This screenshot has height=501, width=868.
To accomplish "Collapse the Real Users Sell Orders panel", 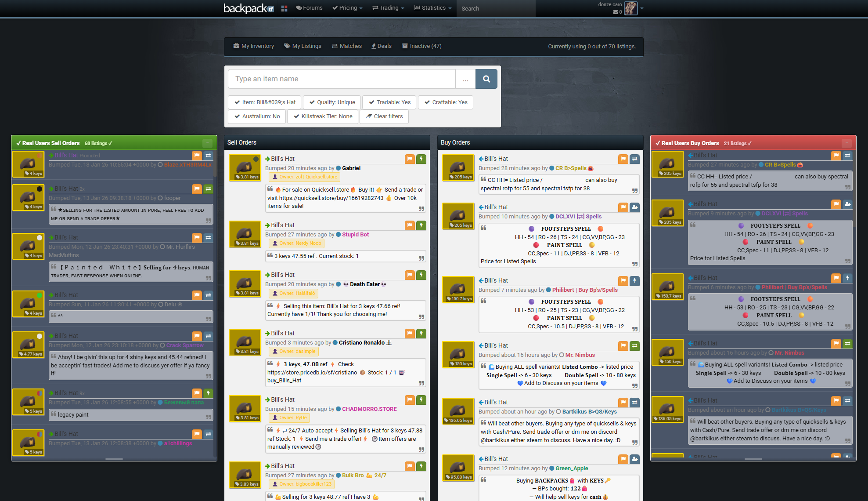I will point(207,142).
